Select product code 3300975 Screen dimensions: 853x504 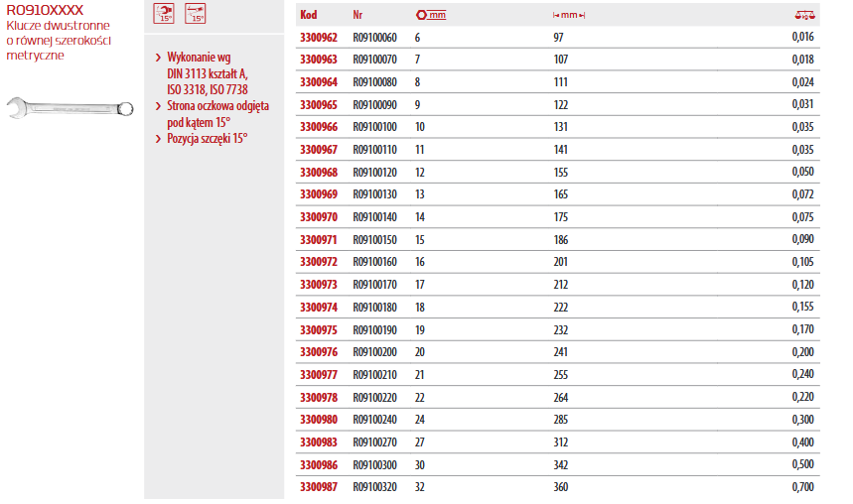click(319, 330)
